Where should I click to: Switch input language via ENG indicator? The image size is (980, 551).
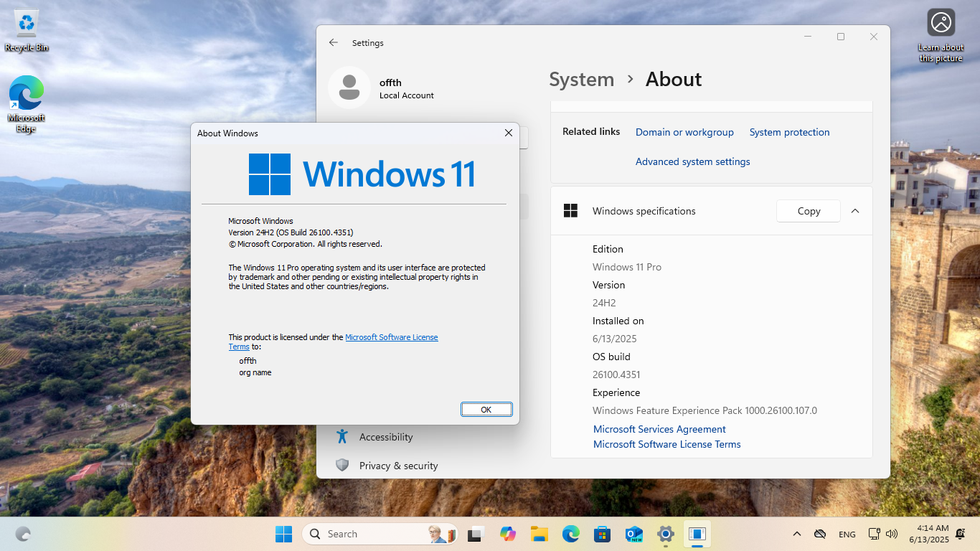coord(847,534)
